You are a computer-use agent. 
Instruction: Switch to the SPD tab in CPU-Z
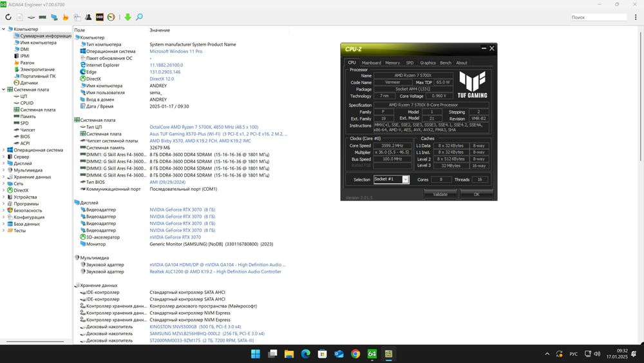click(410, 63)
